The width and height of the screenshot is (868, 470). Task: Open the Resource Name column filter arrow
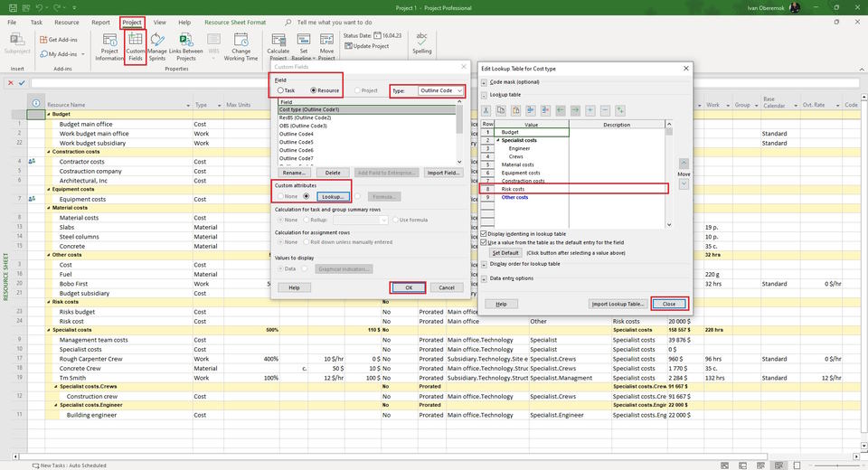click(188, 105)
